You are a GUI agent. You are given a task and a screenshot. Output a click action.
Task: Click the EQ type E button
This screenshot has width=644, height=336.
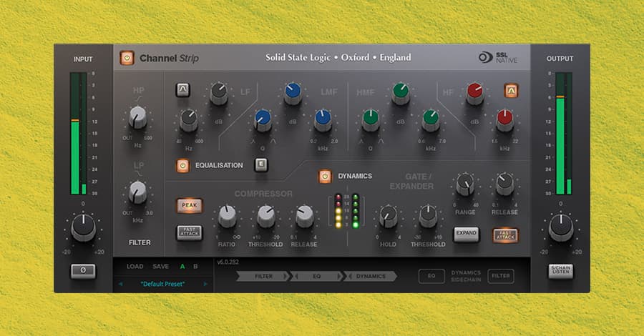coord(261,165)
